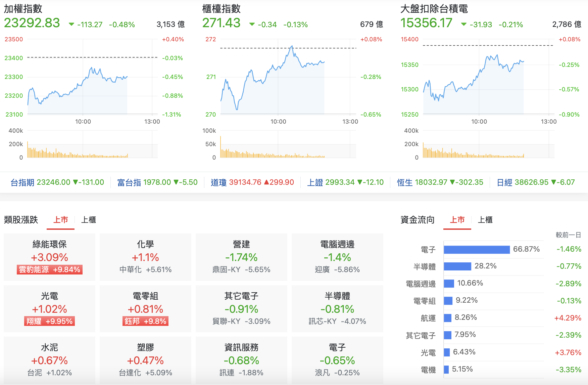Image resolution: width=588 pixels, height=385 pixels.
Task: Click the 半導體 28.2% fund flow bar
Action: 457,266
